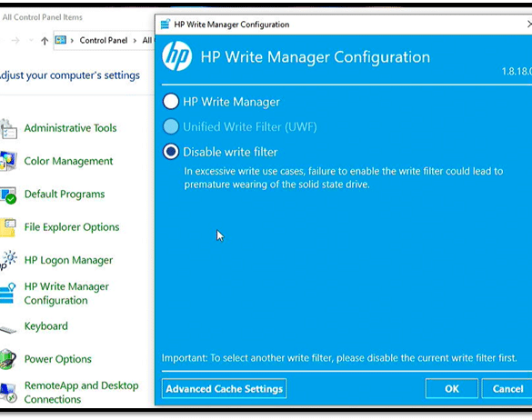Open the Power Options battery icon
Screen dimensions: 532x420
coord(7,359)
